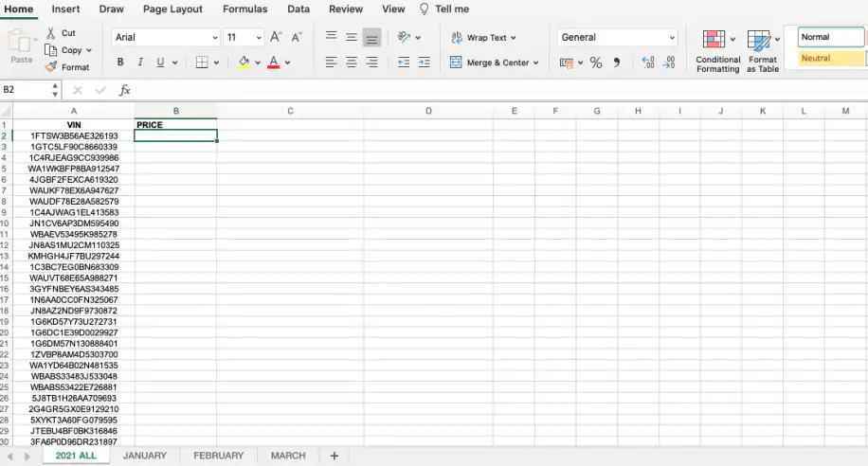
Task: Apply cell borders icon
Action: point(202,62)
